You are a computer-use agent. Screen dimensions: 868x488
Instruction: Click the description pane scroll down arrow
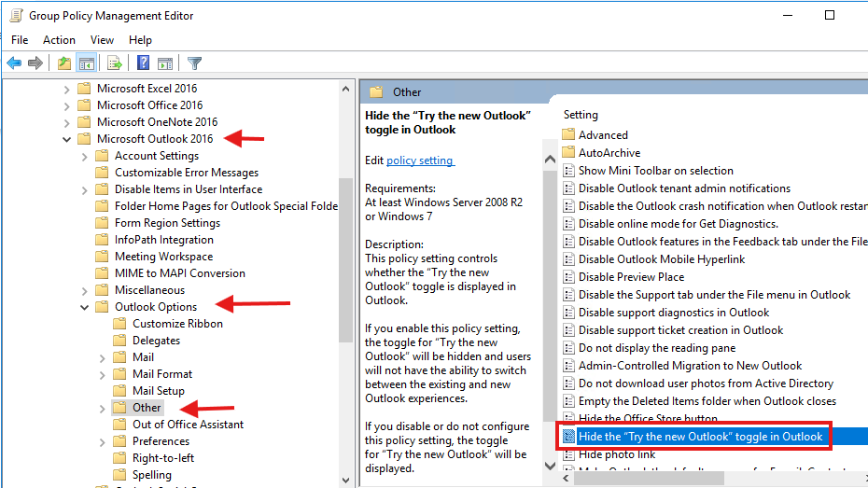(x=550, y=466)
